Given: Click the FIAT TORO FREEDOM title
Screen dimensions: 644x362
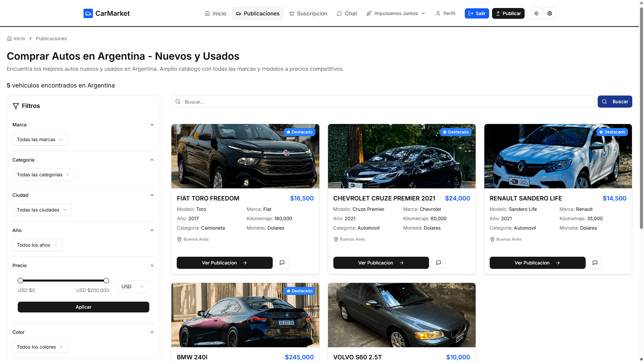Looking at the screenshot, I should click(x=208, y=198).
